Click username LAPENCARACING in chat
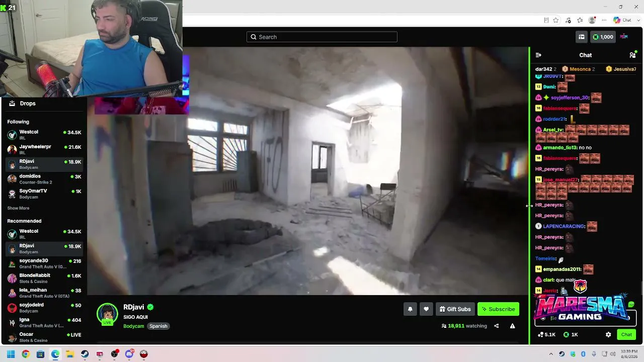Viewport: 644px width, 362px height. pyautogui.click(x=563, y=226)
